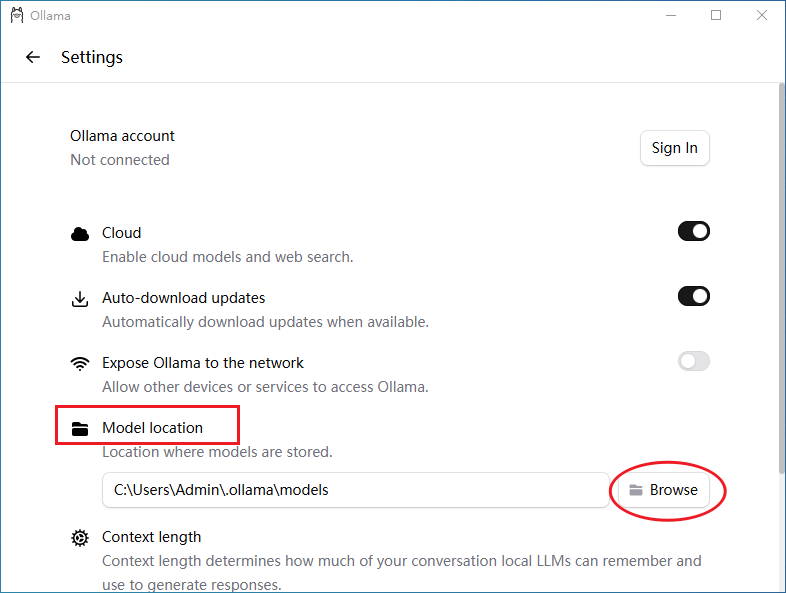Click the "Model location" label
The height and width of the screenshot is (593, 786).
(x=152, y=428)
